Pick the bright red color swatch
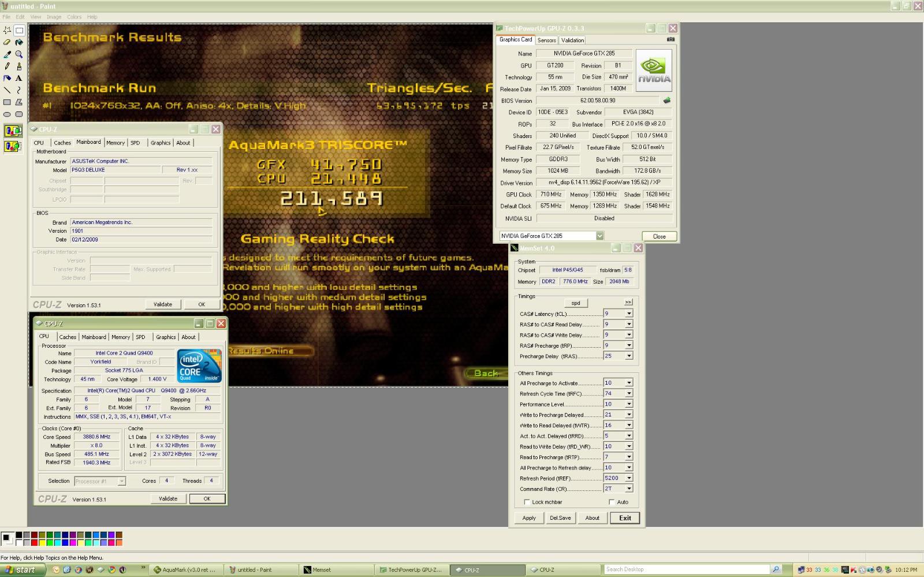The width and height of the screenshot is (924, 577). [x=34, y=543]
